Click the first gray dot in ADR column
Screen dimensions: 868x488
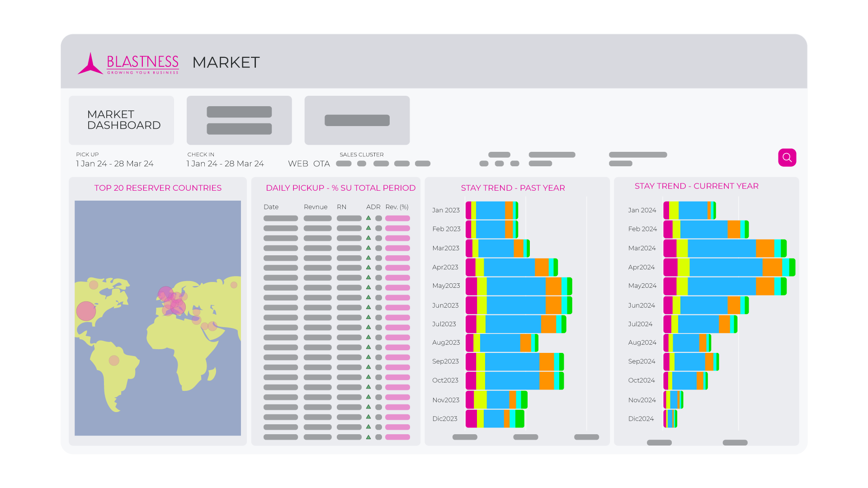click(x=379, y=218)
